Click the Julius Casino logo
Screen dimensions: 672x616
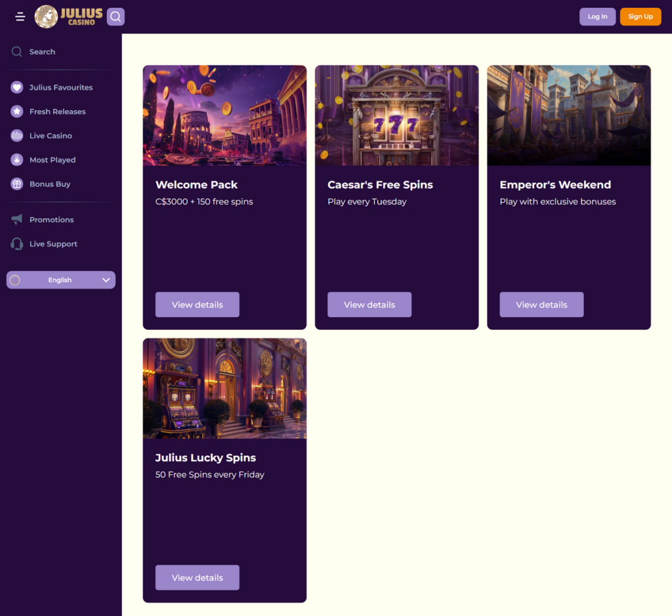(x=69, y=16)
